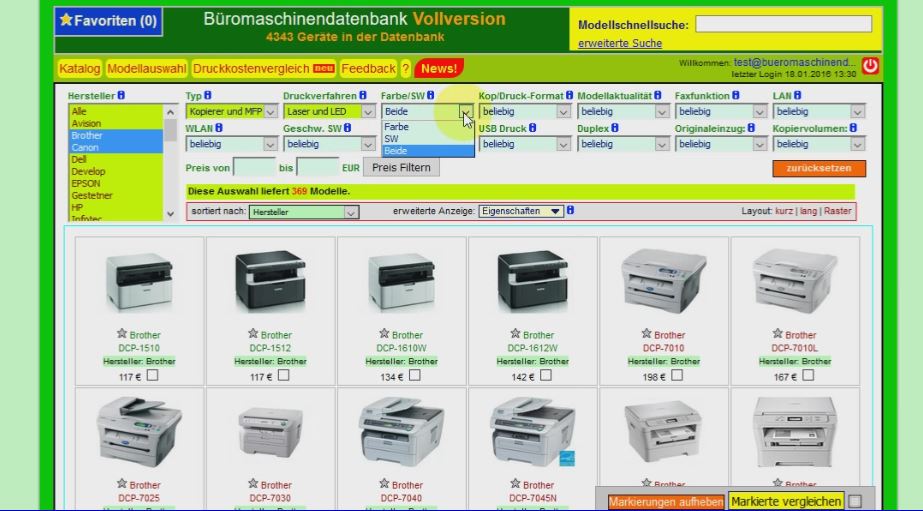The image size is (923, 511).
Task: Click the info icon beside Faxfunktion
Action: 736,95
